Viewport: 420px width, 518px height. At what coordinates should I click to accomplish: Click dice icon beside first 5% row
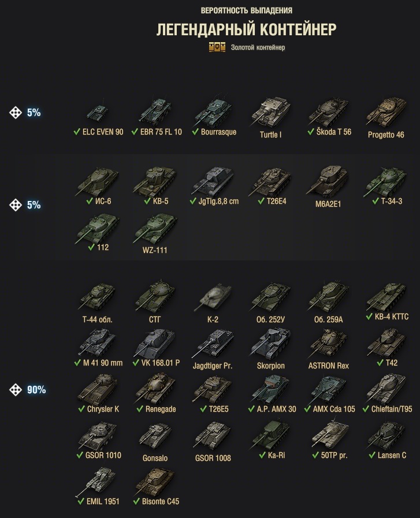(16, 113)
